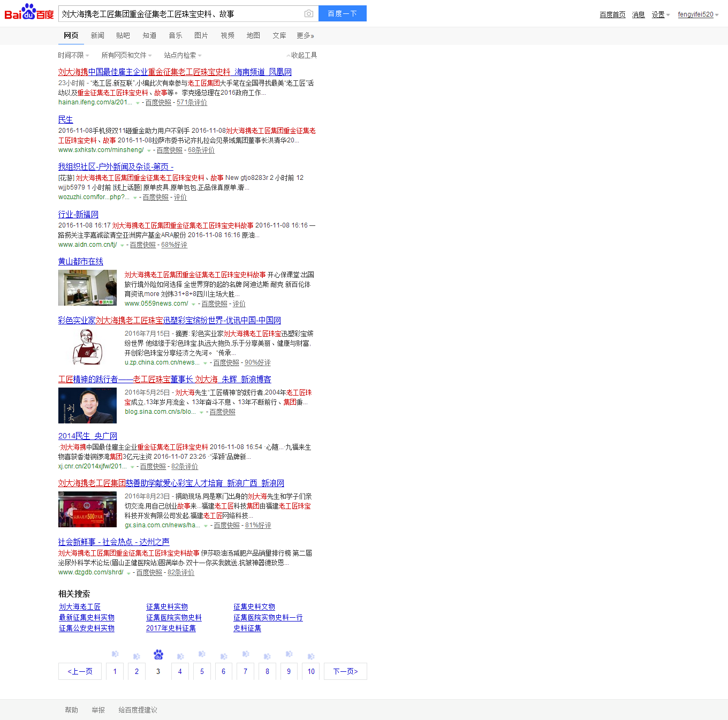728x720 pixels.
Task: Click related search 2017年史料征集
Action: tap(171, 628)
